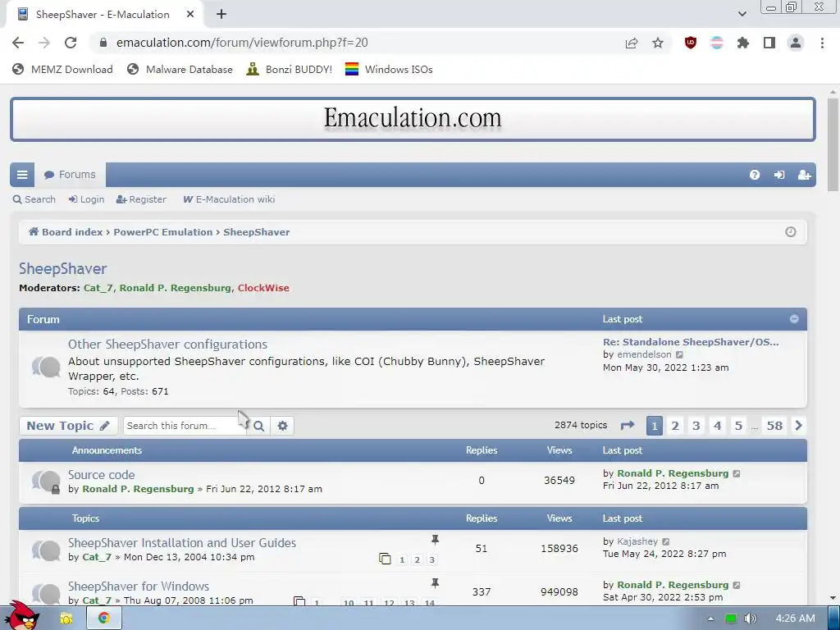Open the uBlock Origin extension

click(691, 43)
